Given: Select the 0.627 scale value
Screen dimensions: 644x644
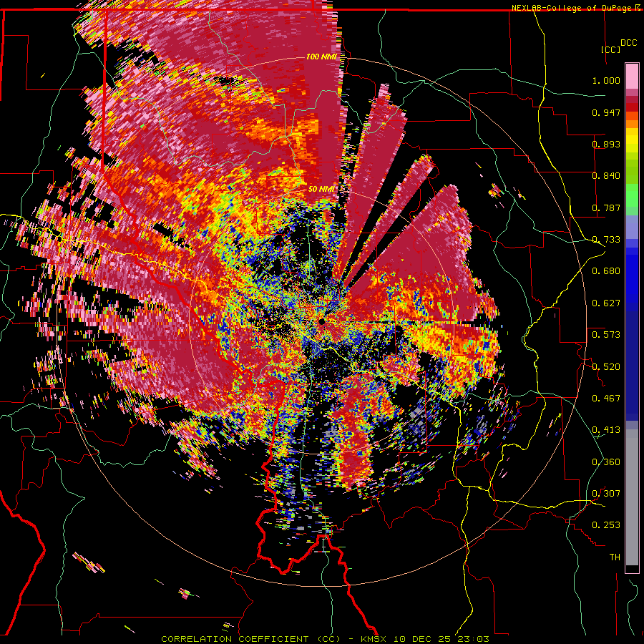Looking at the screenshot, I should pyautogui.click(x=606, y=303).
